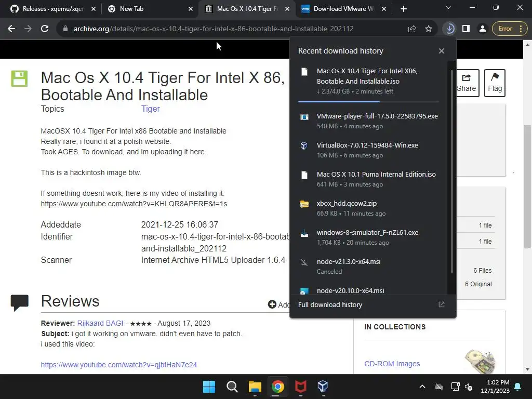
Task: Click the share page icon in address bar
Action: coord(412,29)
